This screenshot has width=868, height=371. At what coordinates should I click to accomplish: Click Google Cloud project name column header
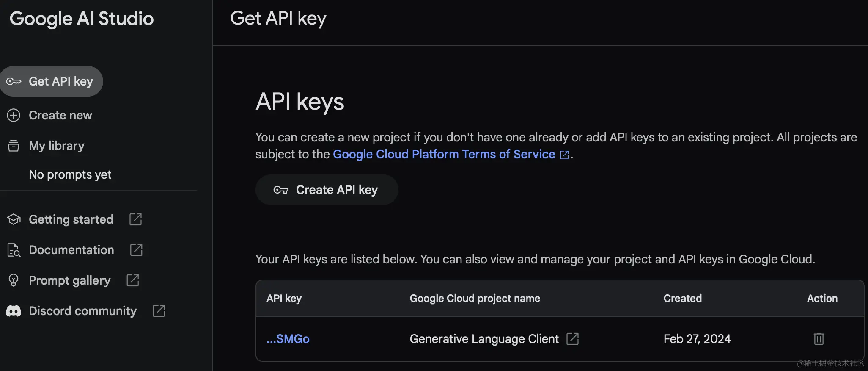(x=475, y=299)
